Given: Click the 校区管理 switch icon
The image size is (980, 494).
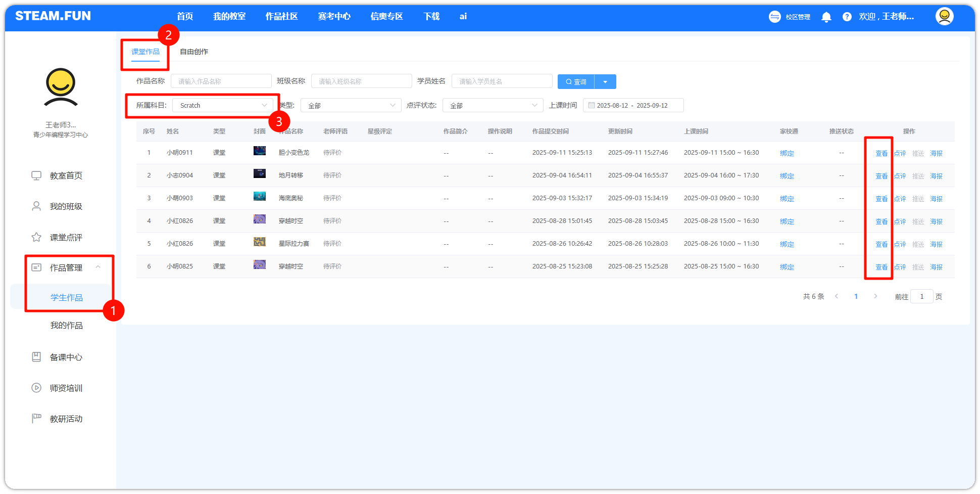Looking at the screenshot, I should point(775,17).
